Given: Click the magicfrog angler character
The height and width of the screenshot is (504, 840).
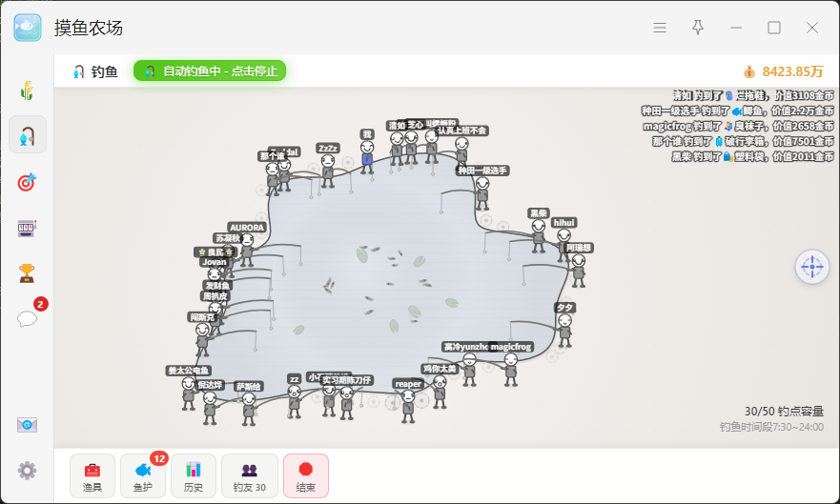Looking at the screenshot, I should coord(511,369).
